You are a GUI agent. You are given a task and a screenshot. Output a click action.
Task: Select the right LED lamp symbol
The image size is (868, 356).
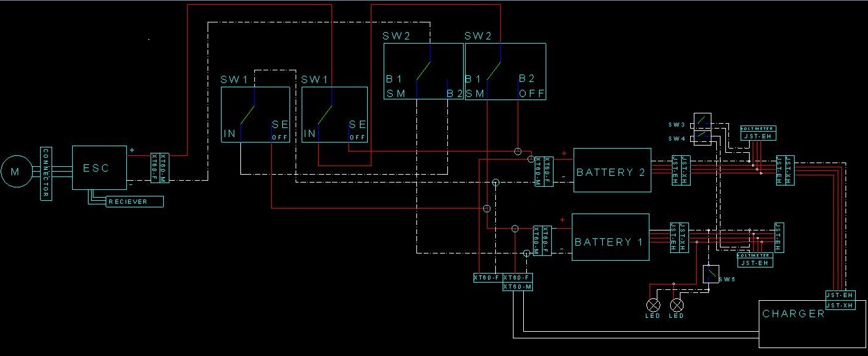[676, 304]
